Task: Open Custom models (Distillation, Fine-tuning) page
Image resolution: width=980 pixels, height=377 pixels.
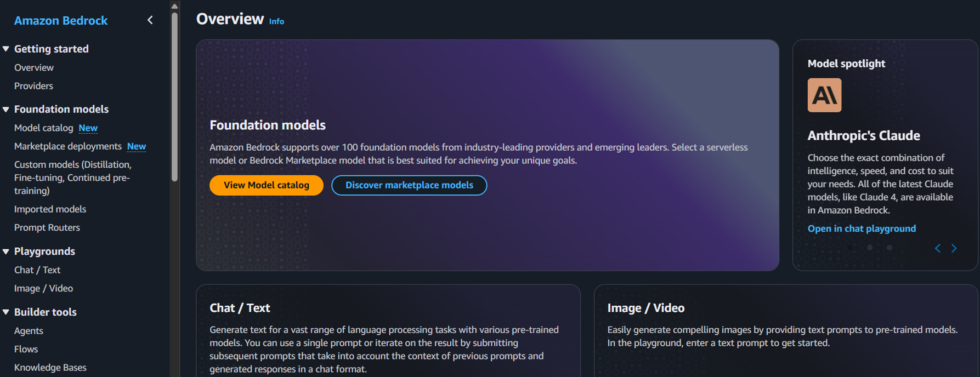Action: [x=73, y=178]
